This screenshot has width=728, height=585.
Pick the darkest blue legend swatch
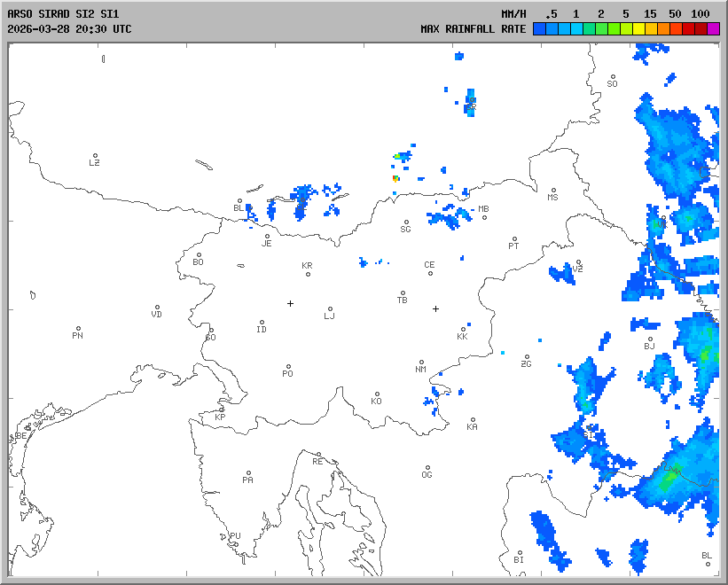(539, 29)
